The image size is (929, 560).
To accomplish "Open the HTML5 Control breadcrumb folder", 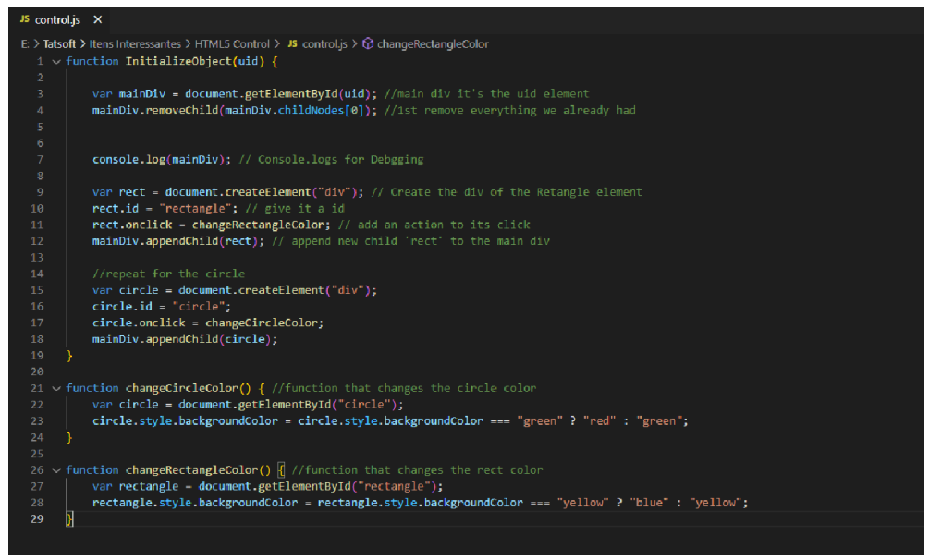I will 232,43.
